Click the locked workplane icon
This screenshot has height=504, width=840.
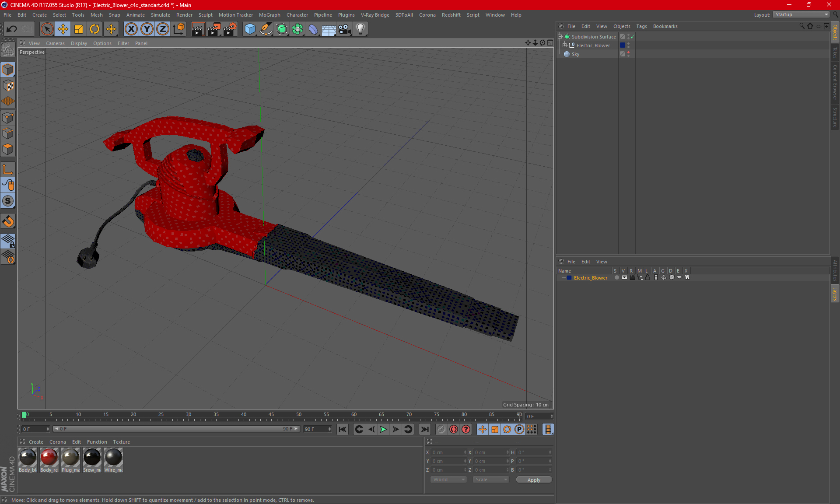click(8, 241)
